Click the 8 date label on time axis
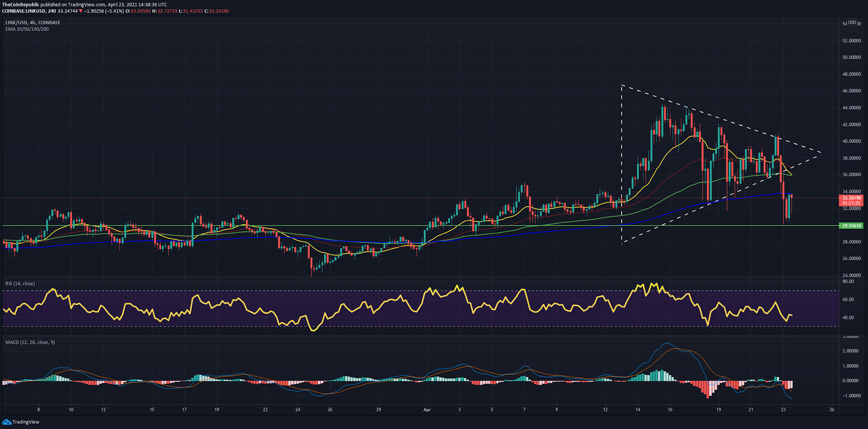Image resolution: width=868 pixels, height=429 pixels. pyautogui.click(x=39, y=410)
